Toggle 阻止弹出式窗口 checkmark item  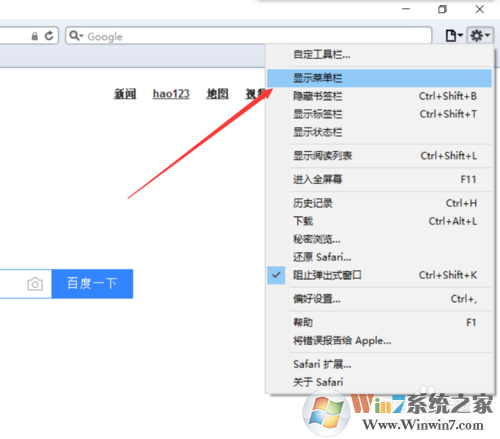click(x=379, y=275)
